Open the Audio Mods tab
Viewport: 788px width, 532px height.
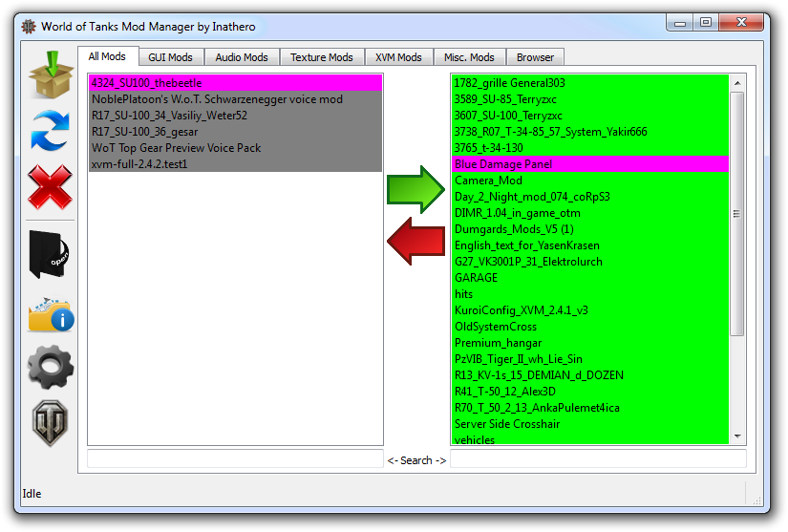[242, 57]
